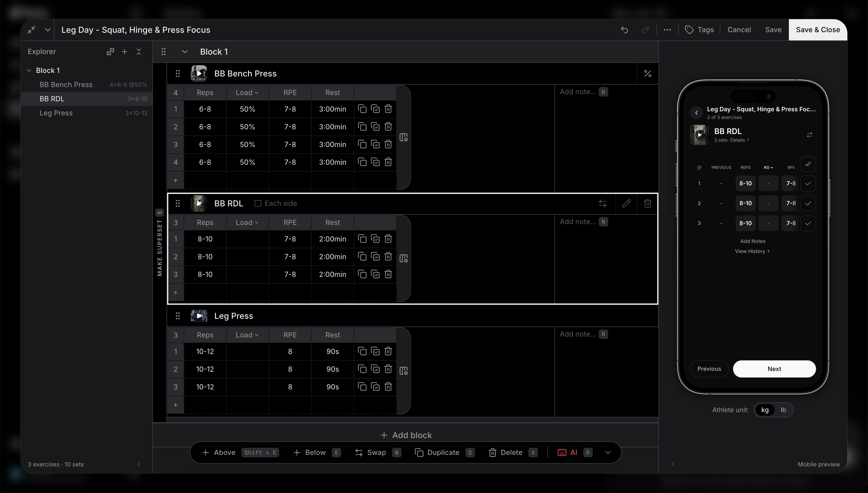Image resolution: width=868 pixels, height=493 pixels.
Task: Click the Add block button
Action: click(x=406, y=435)
